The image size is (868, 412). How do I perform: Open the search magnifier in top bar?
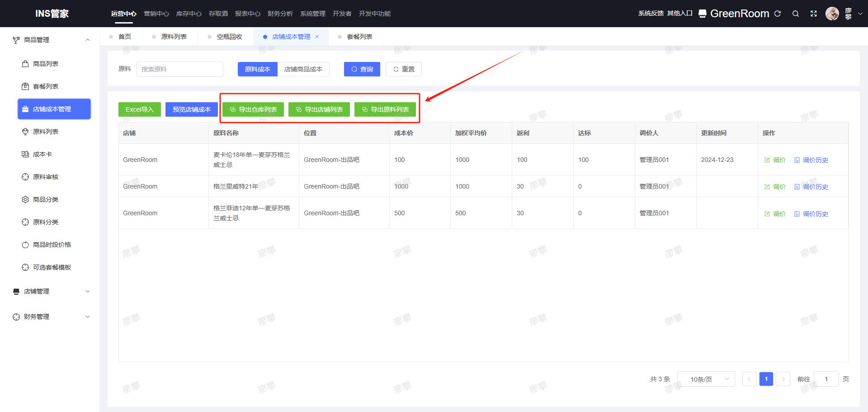click(x=796, y=14)
